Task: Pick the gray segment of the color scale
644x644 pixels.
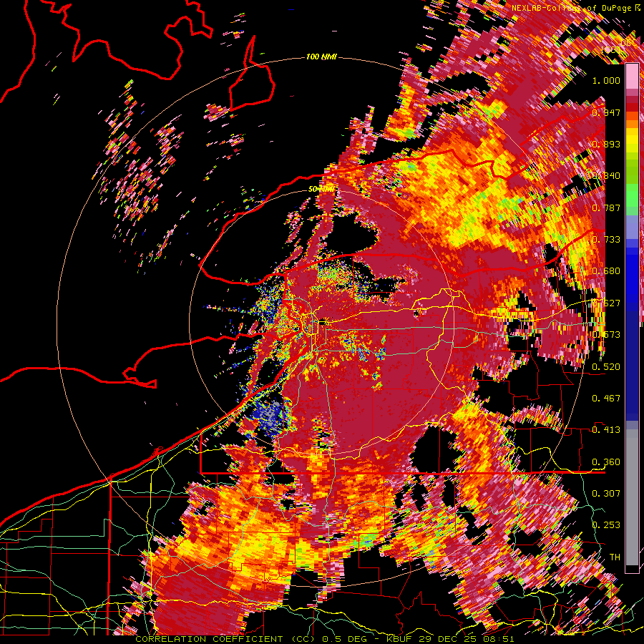Action: pyautogui.click(x=632, y=497)
